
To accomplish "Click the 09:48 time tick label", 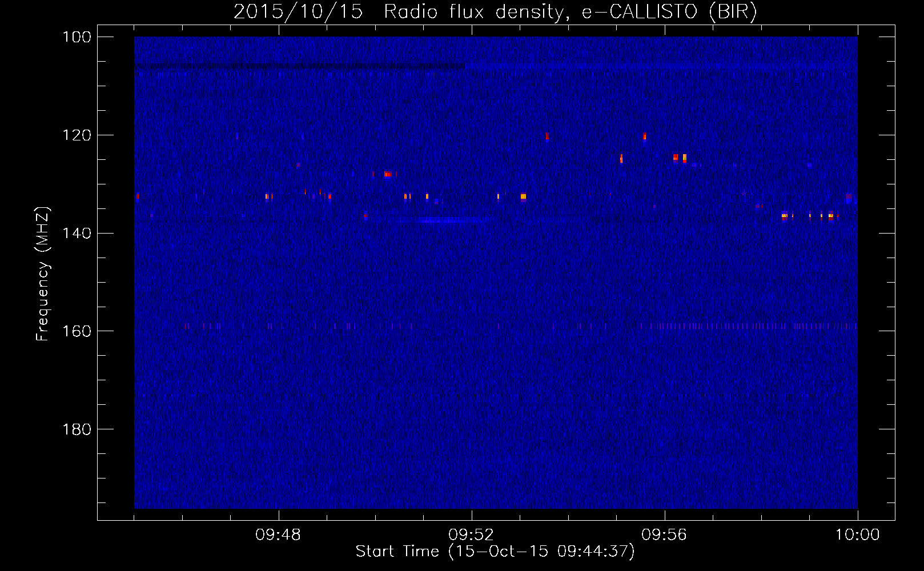I will coord(278,535).
